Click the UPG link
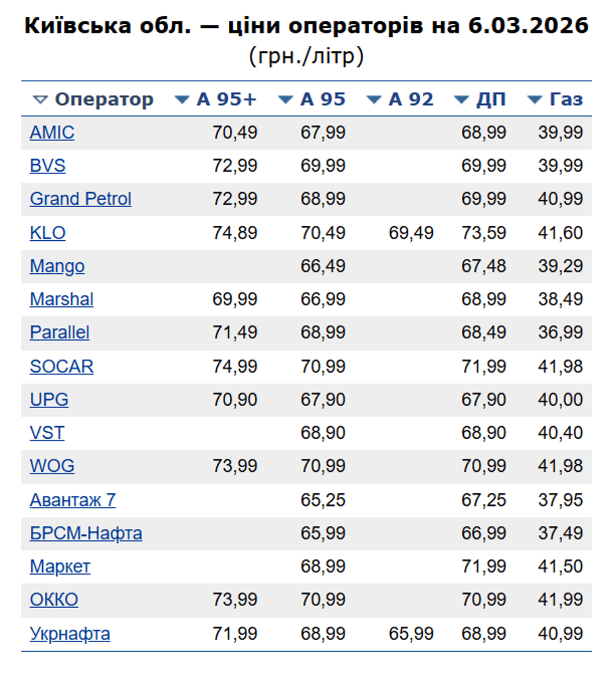This screenshot has width=616, height=679. pos(49,400)
